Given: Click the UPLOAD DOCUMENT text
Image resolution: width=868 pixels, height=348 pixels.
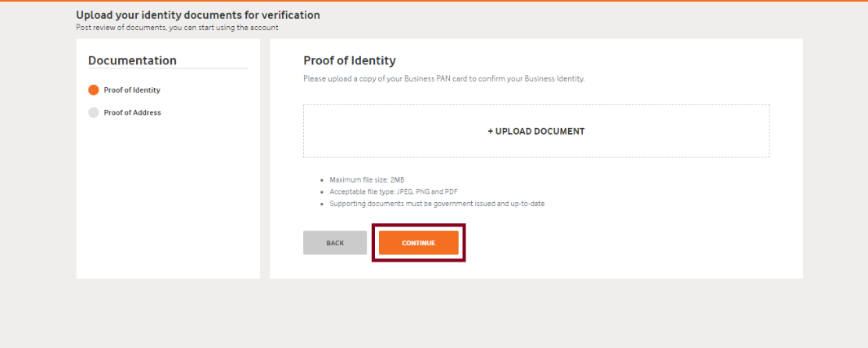Looking at the screenshot, I should click(x=540, y=132).
